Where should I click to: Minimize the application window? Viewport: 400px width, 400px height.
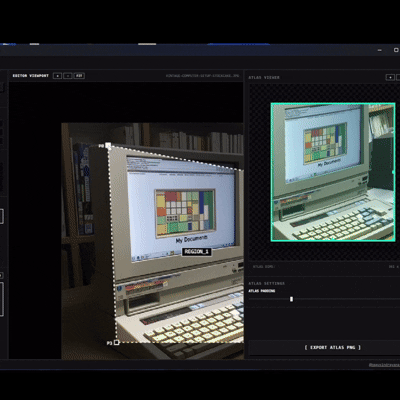point(380,50)
